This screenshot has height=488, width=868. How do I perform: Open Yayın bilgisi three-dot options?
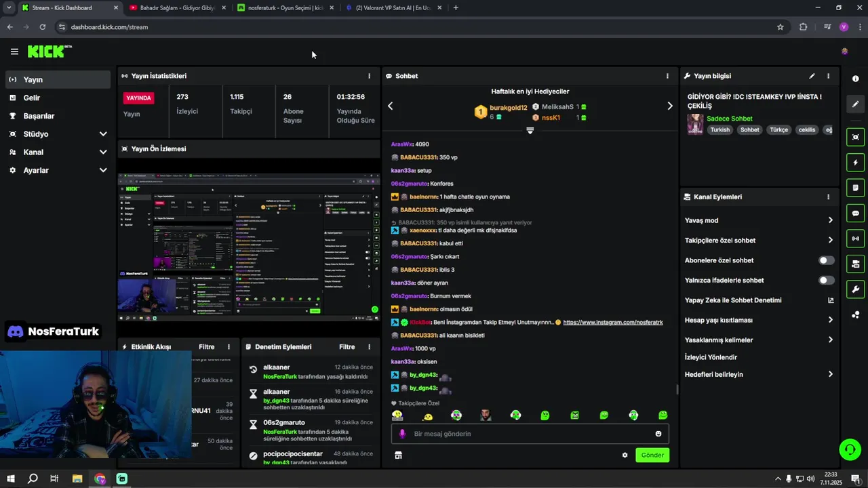[x=828, y=76]
